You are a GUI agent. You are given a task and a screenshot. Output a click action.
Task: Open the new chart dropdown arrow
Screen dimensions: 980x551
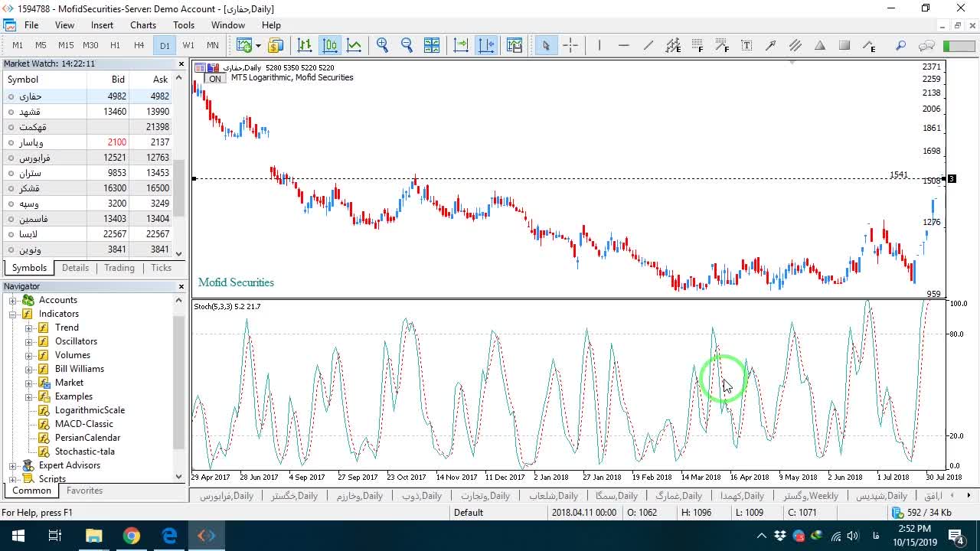258,45
